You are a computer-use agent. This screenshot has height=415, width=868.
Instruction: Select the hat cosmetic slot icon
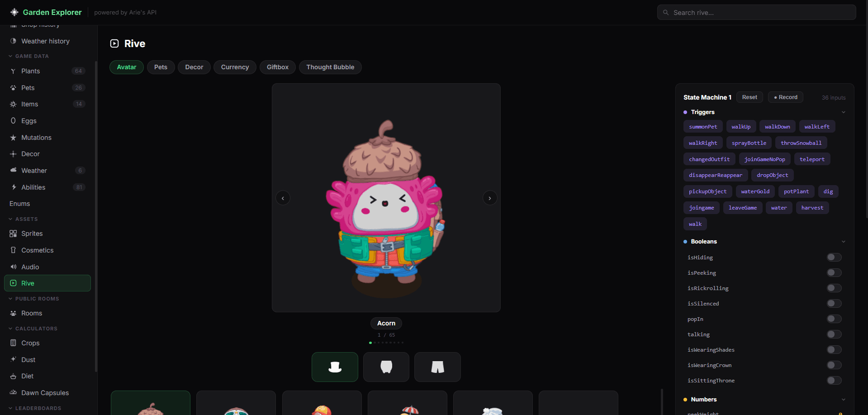click(335, 367)
